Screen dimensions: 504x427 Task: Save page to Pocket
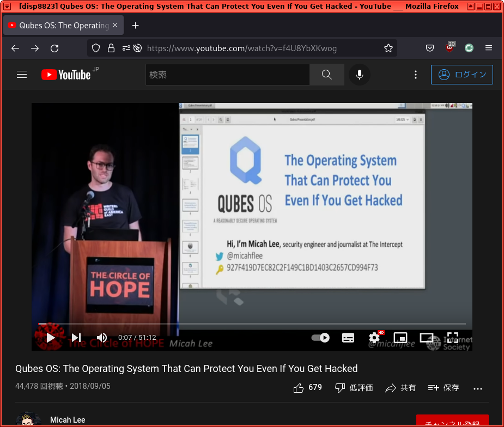tap(430, 48)
